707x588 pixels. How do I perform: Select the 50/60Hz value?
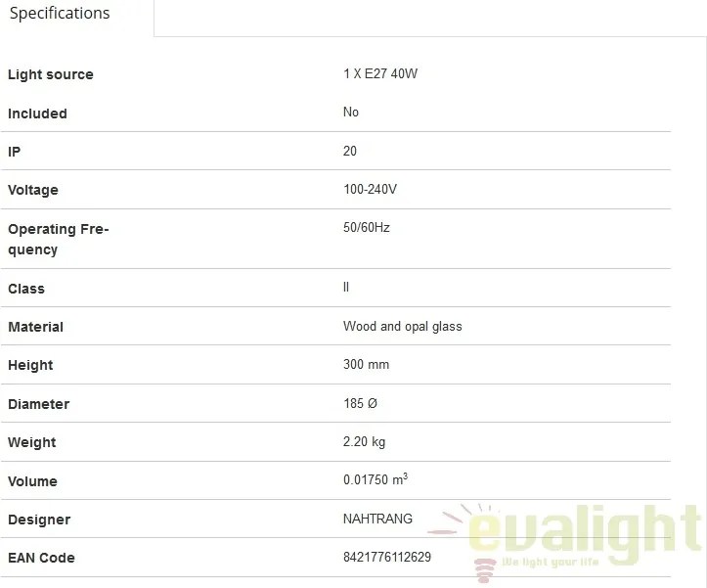click(x=366, y=227)
